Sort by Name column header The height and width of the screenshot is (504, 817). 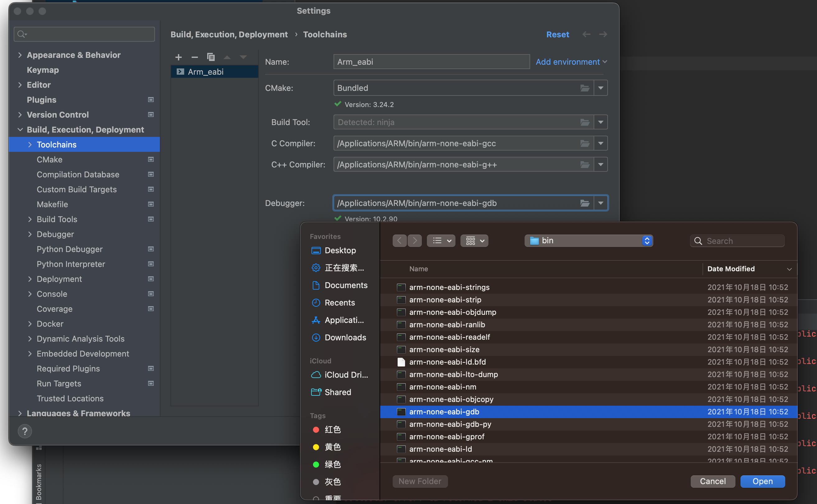[x=418, y=269]
